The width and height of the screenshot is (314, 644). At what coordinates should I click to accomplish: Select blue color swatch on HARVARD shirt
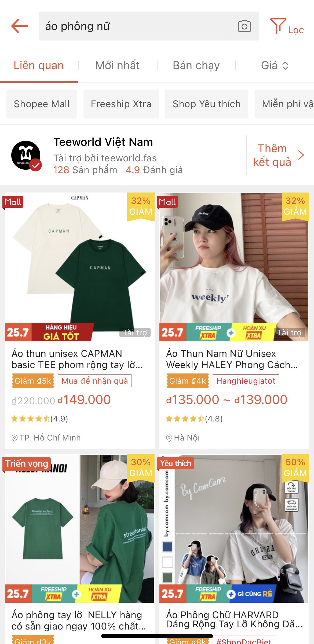tap(167, 547)
